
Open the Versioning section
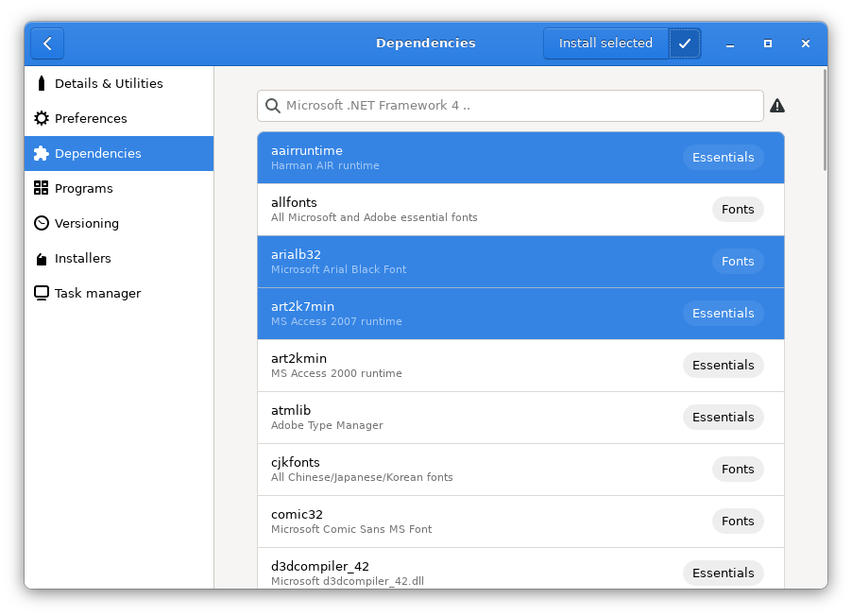[119, 223]
